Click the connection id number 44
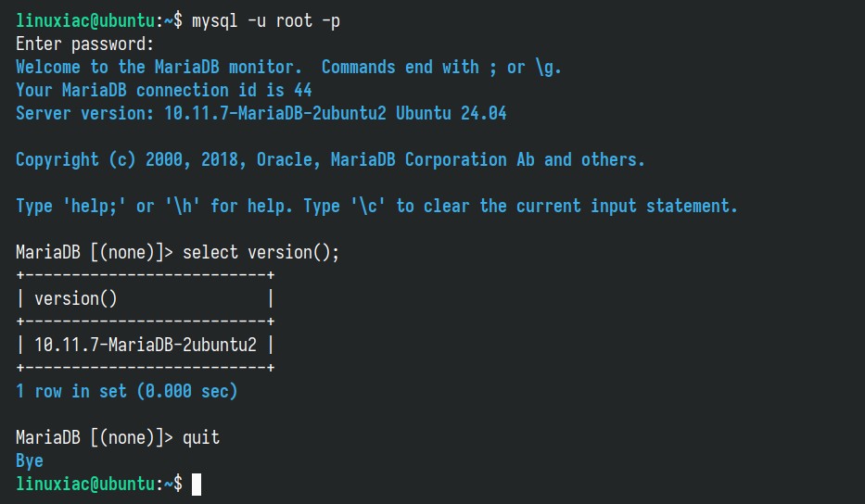This screenshot has height=504, width=865. tap(303, 90)
